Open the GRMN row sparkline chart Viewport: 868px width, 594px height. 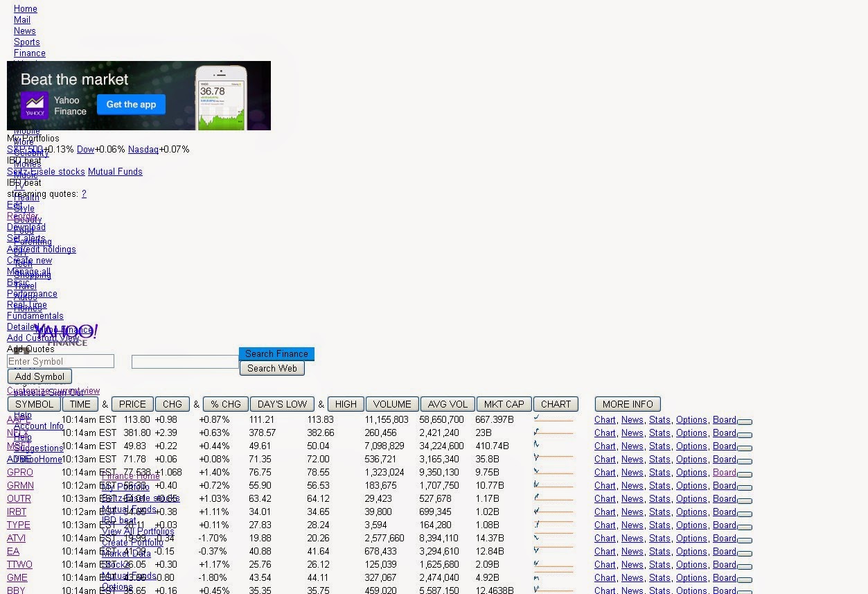click(553, 485)
